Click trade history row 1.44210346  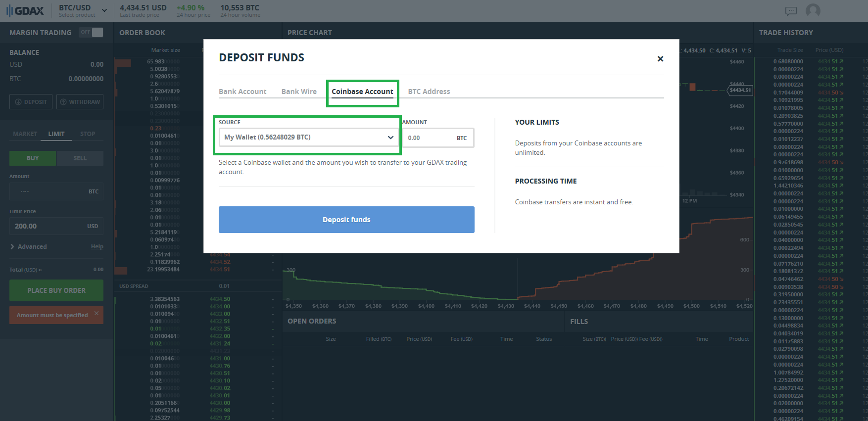(x=811, y=186)
